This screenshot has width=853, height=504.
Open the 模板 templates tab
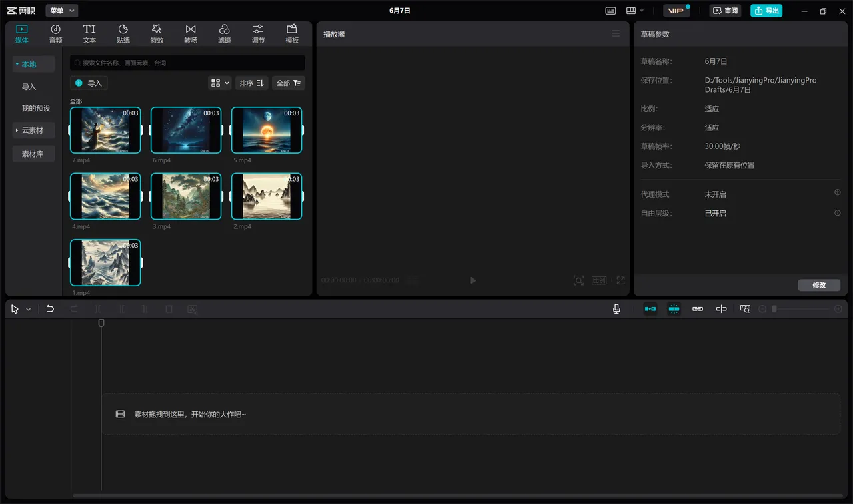tap(292, 34)
